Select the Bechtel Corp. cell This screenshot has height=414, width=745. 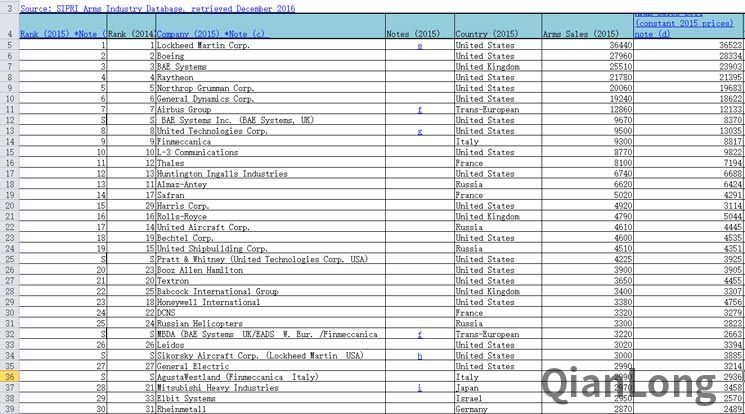[270, 238]
